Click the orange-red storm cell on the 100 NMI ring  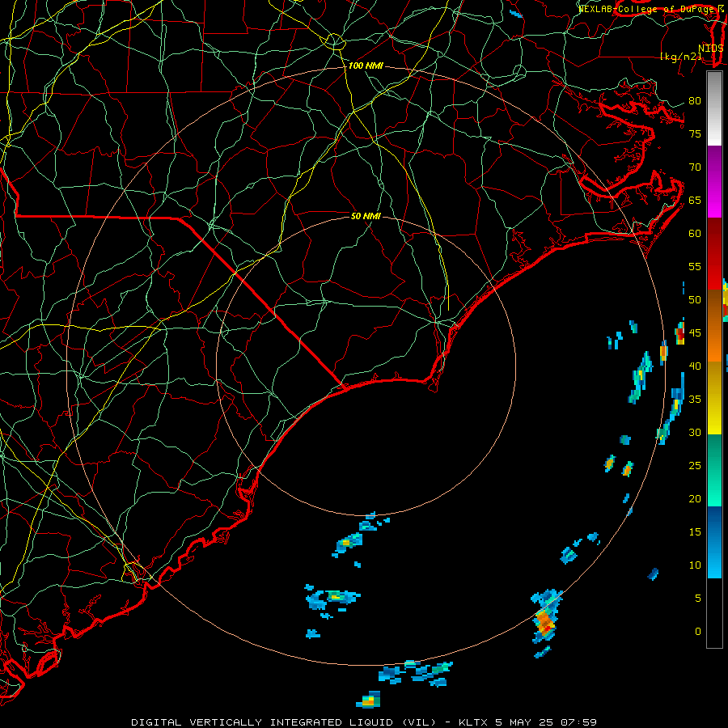click(x=545, y=621)
